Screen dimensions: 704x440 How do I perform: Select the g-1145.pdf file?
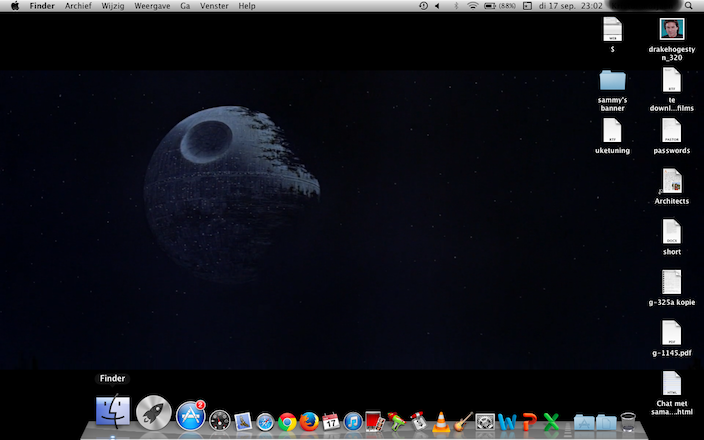tap(672, 339)
